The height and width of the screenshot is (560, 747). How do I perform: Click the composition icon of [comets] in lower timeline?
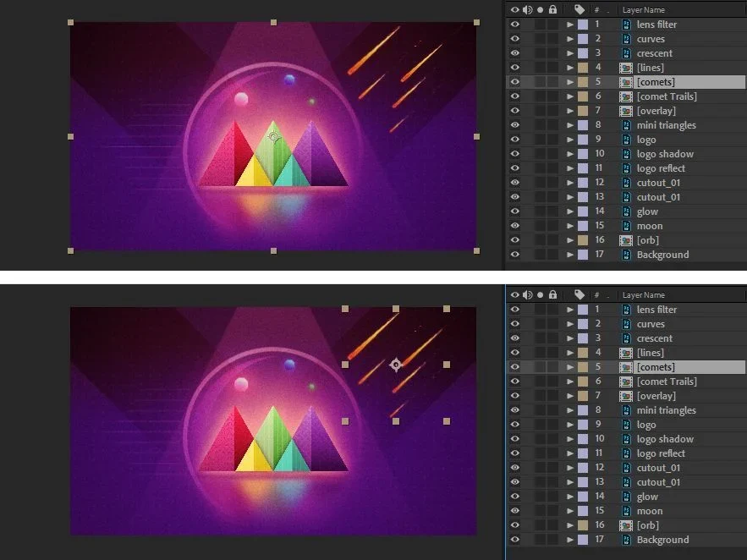click(626, 366)
